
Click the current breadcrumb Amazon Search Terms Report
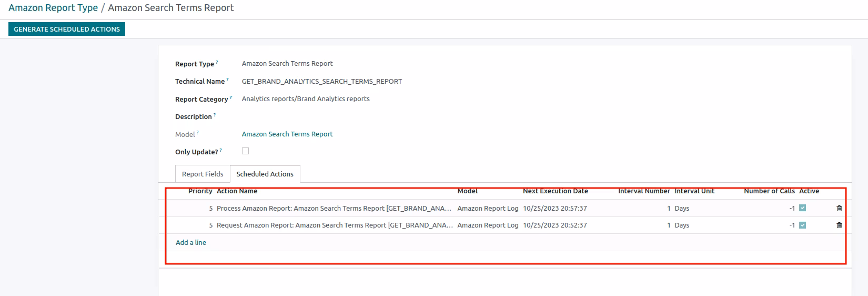point(171,8)
